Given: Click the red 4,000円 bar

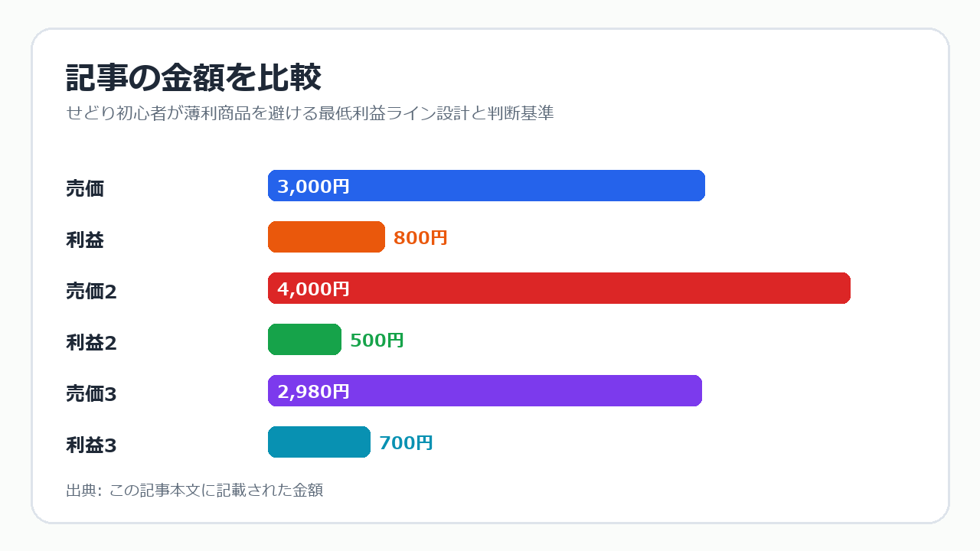Looking at the screenshot, I should pos(559,289).
